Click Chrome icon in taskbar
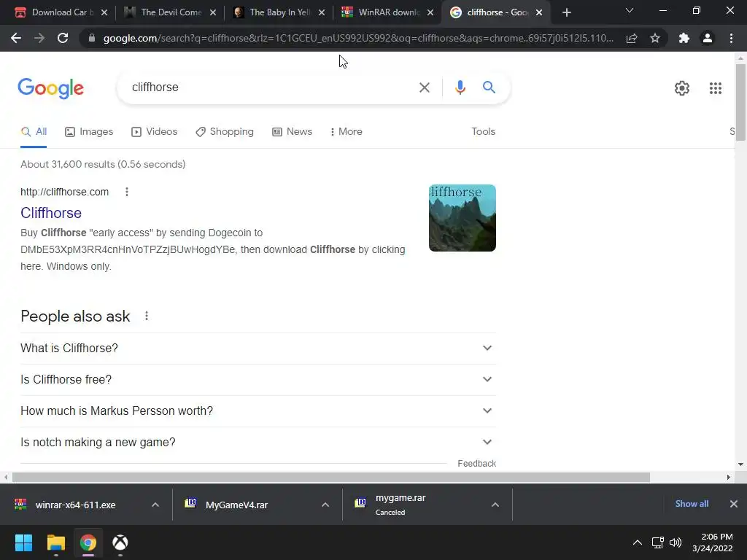Screen dimensions: 747x560 [88, 542]
